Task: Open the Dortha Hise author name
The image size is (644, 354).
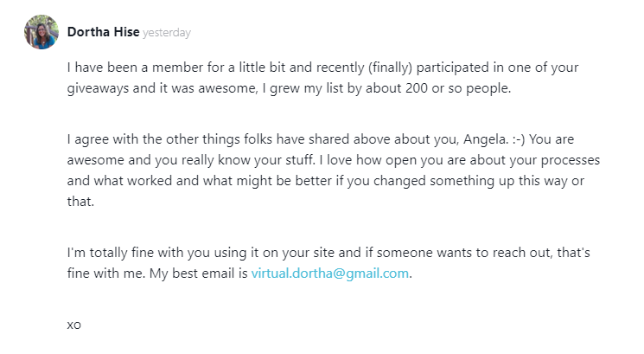Action: click(x=103, y=33)
